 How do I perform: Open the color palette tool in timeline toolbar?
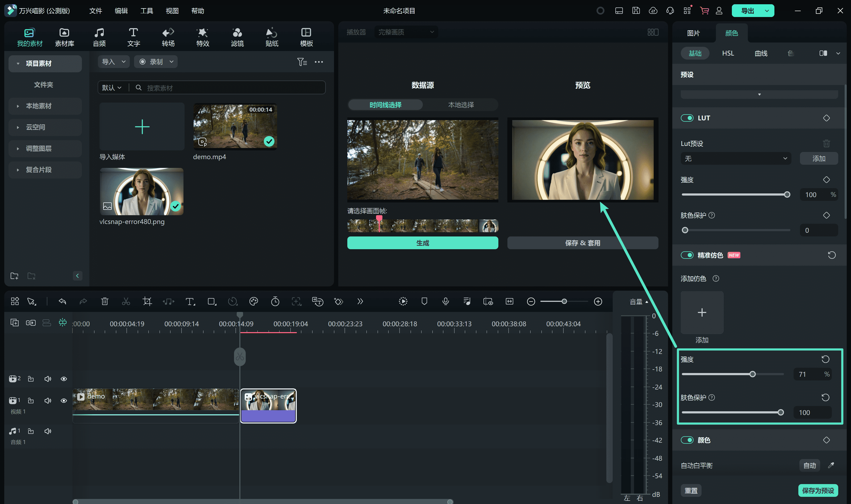(x=253, y=301)
